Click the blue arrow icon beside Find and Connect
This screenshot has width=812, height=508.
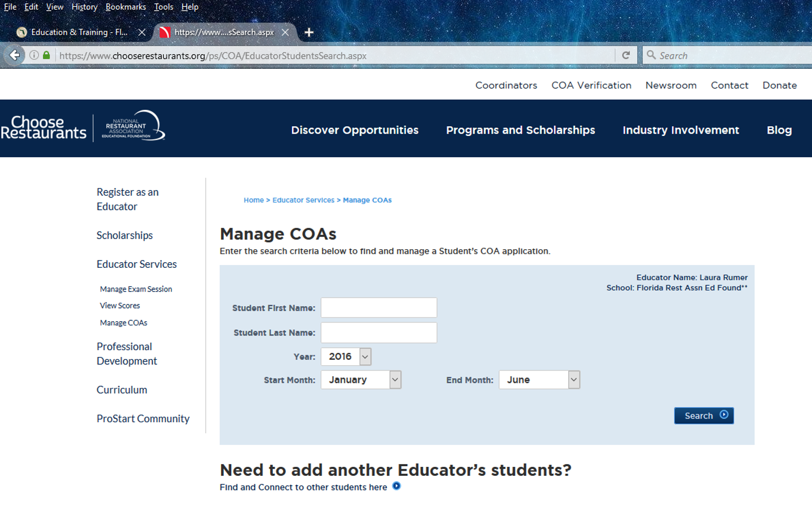pyautogui.click(x=396, y=486)
